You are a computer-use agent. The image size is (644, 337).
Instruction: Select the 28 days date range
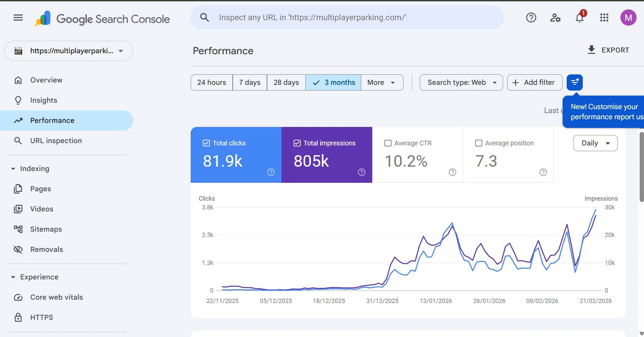click(286, 82)
